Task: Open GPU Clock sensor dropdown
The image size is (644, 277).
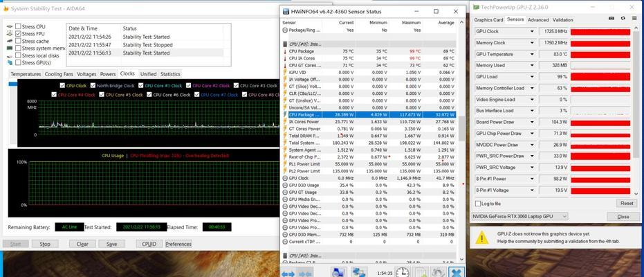Action: pyautogui.click(x=533, y=31)
